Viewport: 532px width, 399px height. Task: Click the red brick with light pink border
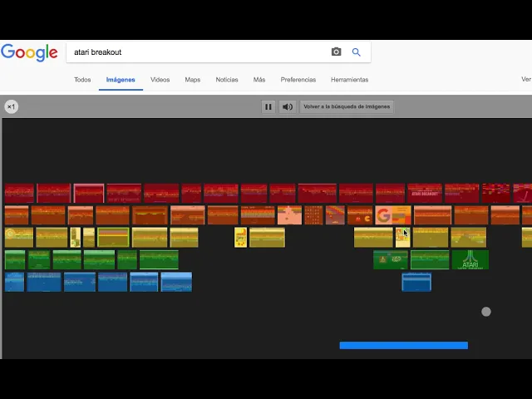(x=89, y=193)
